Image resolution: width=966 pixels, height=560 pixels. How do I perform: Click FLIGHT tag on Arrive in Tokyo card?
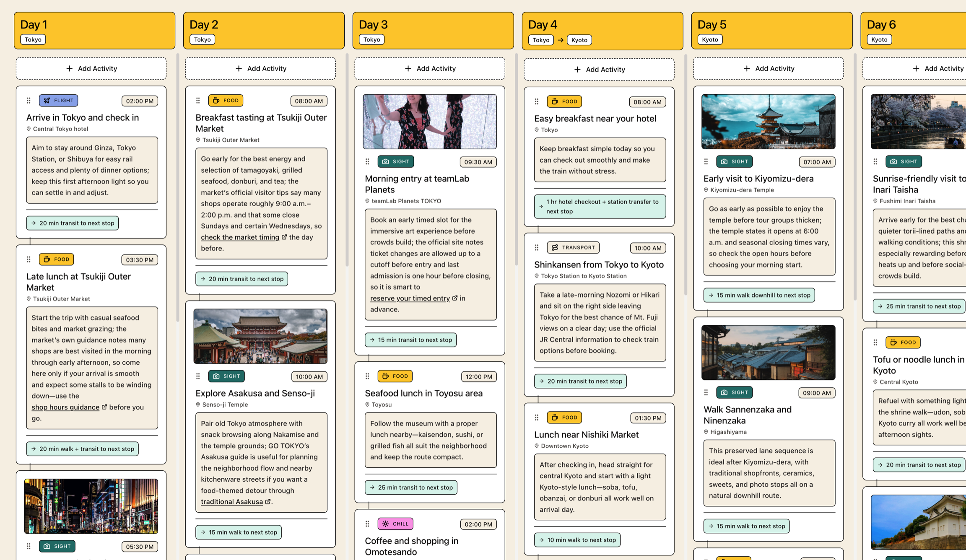pyautogui.click(x=58, y=101)
